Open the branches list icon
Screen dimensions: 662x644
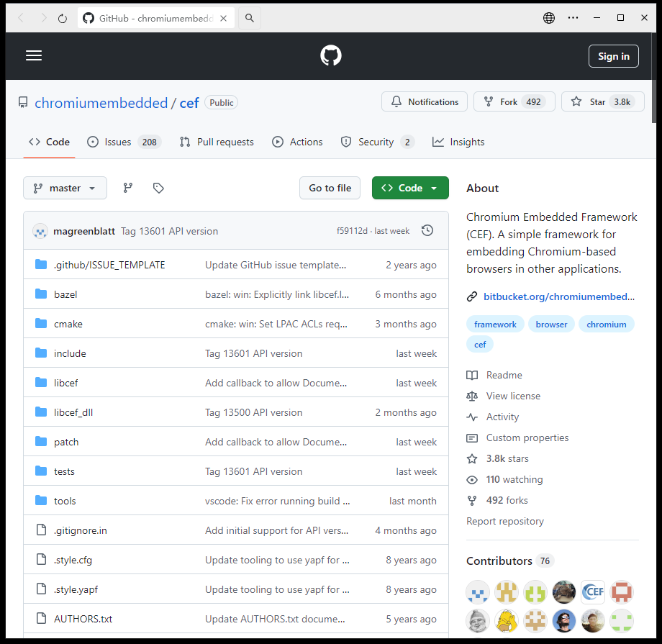128,188
